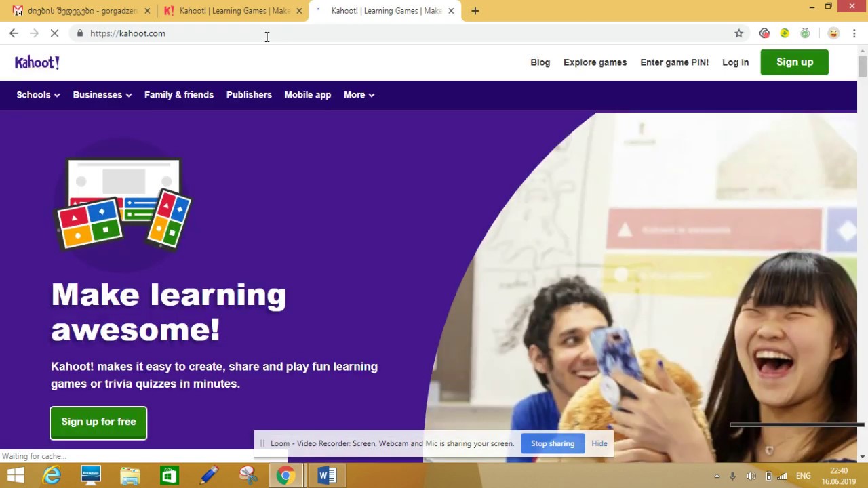
Task: Open the Windows Start button
Action: [16, 476]
